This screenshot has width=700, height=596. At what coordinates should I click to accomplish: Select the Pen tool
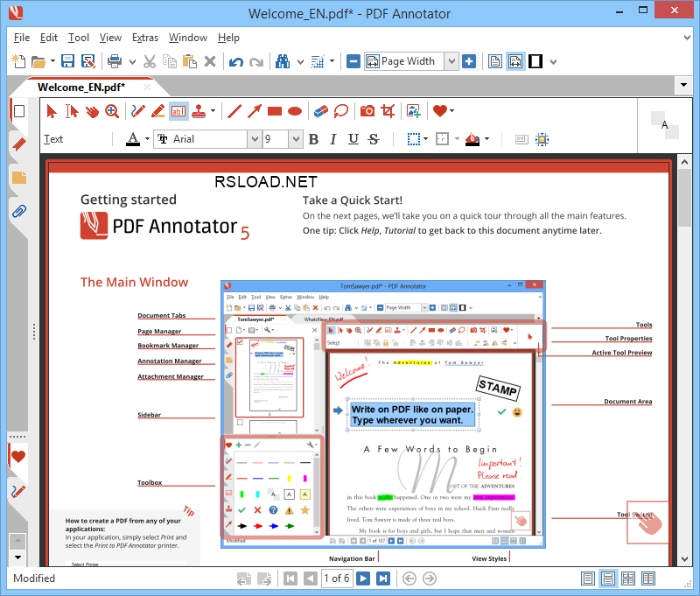138,111
